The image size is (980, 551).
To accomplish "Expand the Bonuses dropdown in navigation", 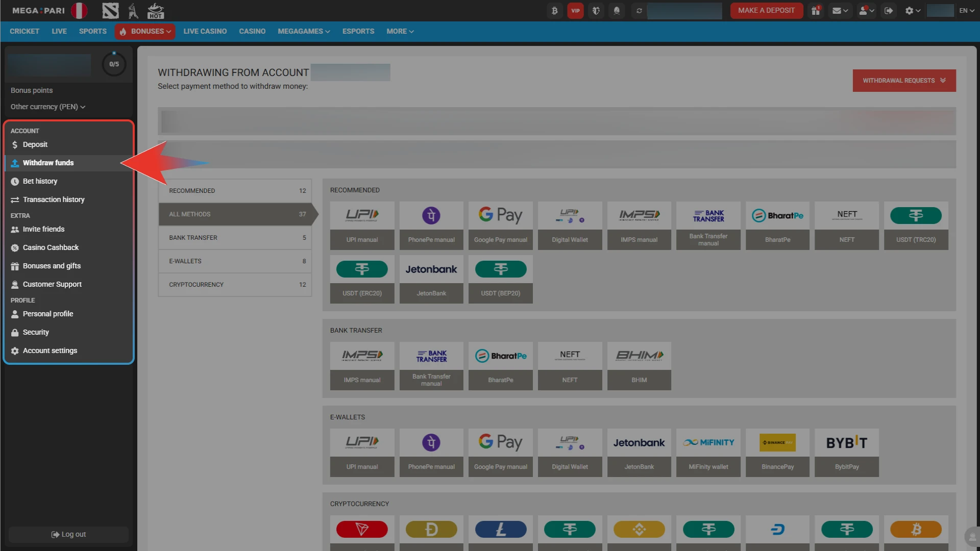I will (x=145, y=31).
